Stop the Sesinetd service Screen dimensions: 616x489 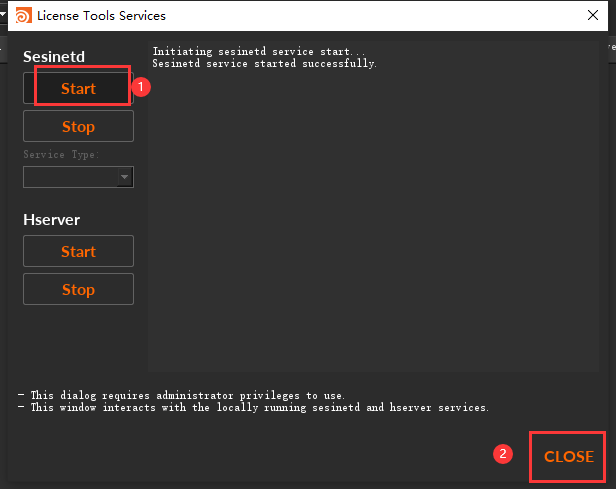tap(78, 127)
